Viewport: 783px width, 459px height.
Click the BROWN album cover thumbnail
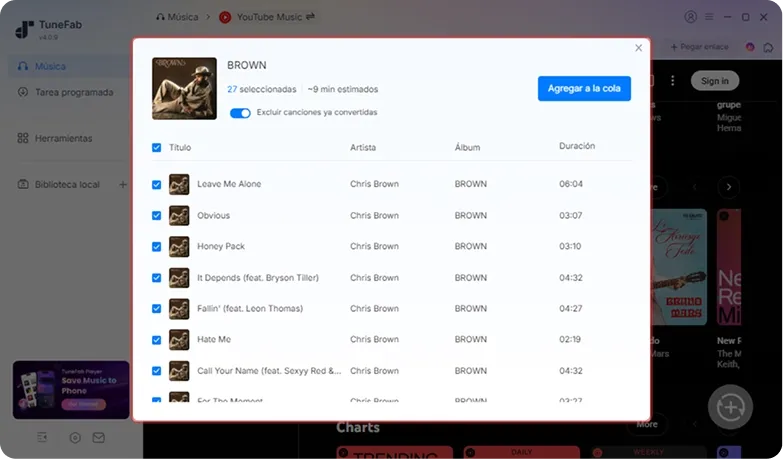[x=184, y=88]
